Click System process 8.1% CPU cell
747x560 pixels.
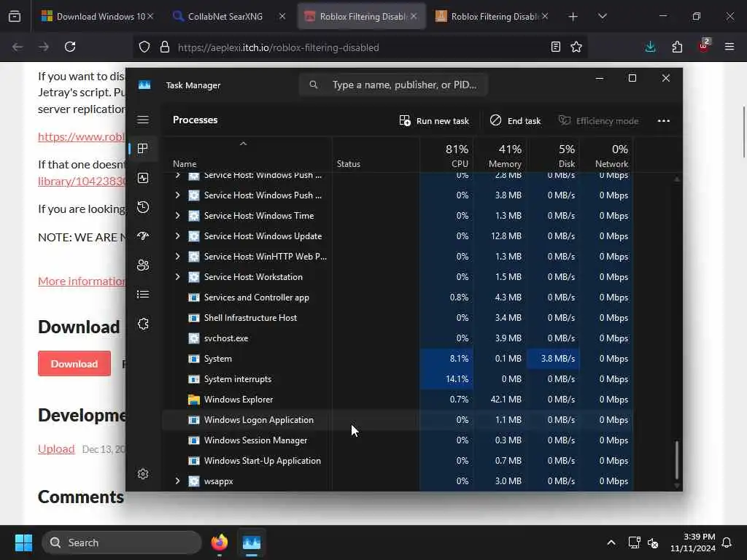(x=447, y=359)
